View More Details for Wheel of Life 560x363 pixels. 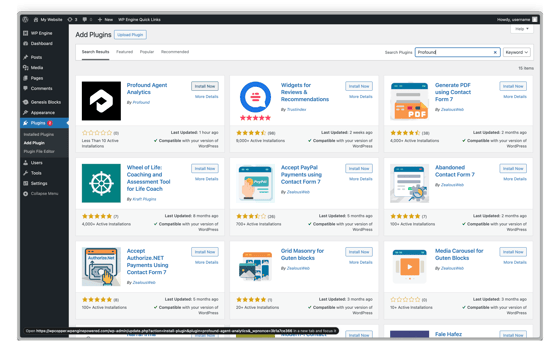[206, 179]
